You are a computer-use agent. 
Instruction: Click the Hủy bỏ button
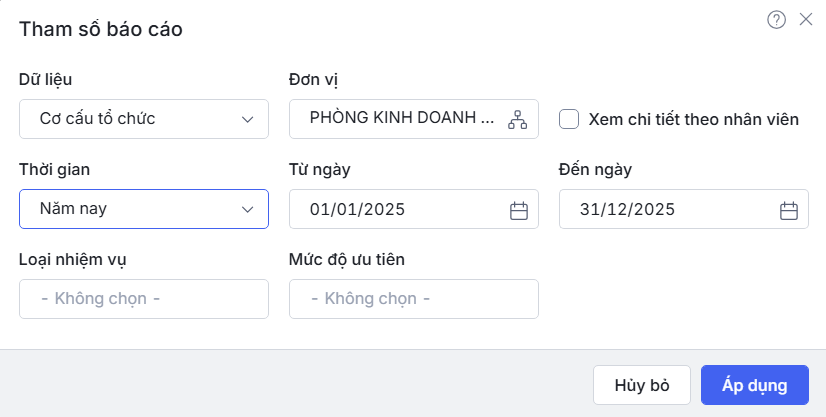tap(642, 385)
